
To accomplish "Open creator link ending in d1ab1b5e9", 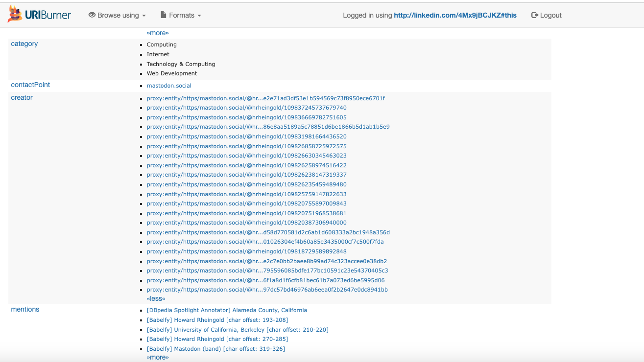I will coord(268,127).
